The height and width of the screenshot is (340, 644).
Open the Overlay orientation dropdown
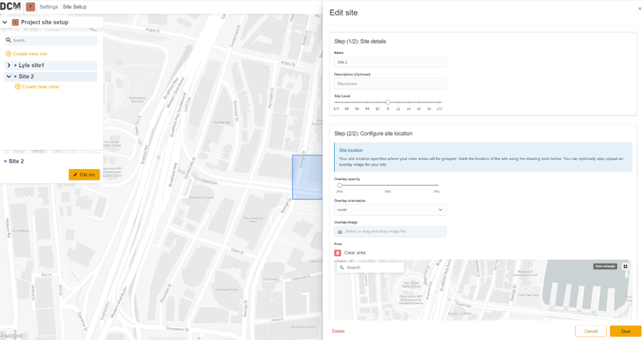[x=390, y=210]
